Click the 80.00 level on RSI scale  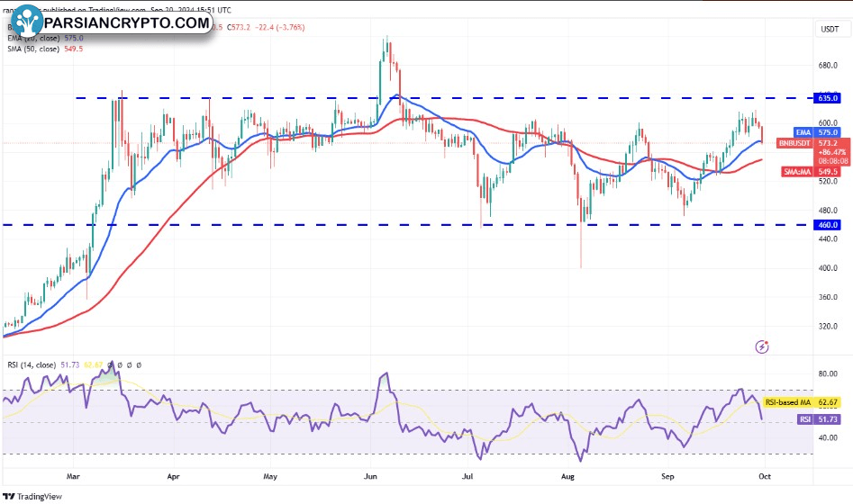tap(828, 373)
